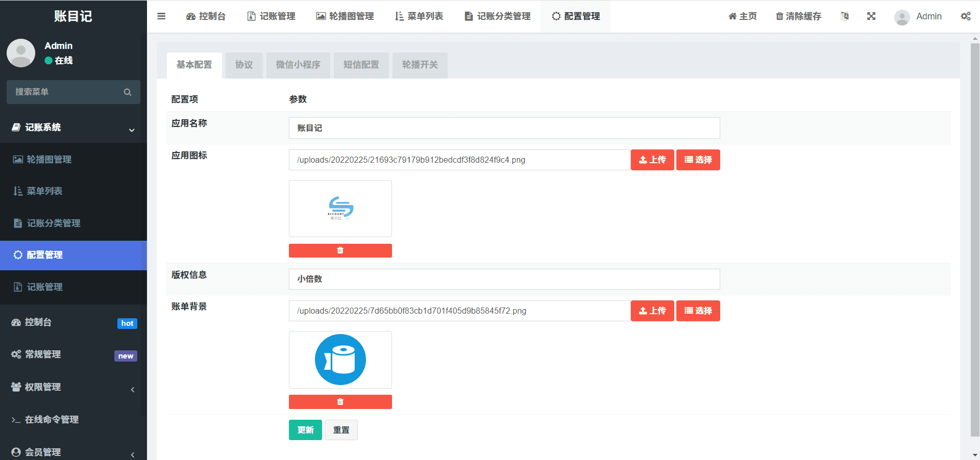The height and width of the screenshot is (460, 980).
Task: Delete the app icon image with trash button
Action: pos(340,250)
